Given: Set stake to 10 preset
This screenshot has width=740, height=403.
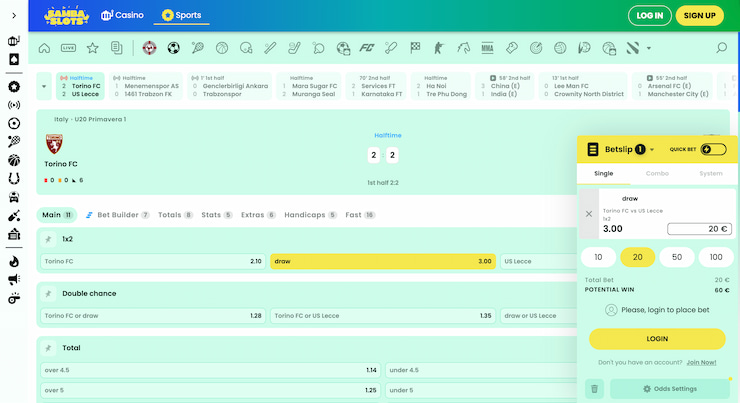Looking at the screenshot, I should click(x=598, y=257).
